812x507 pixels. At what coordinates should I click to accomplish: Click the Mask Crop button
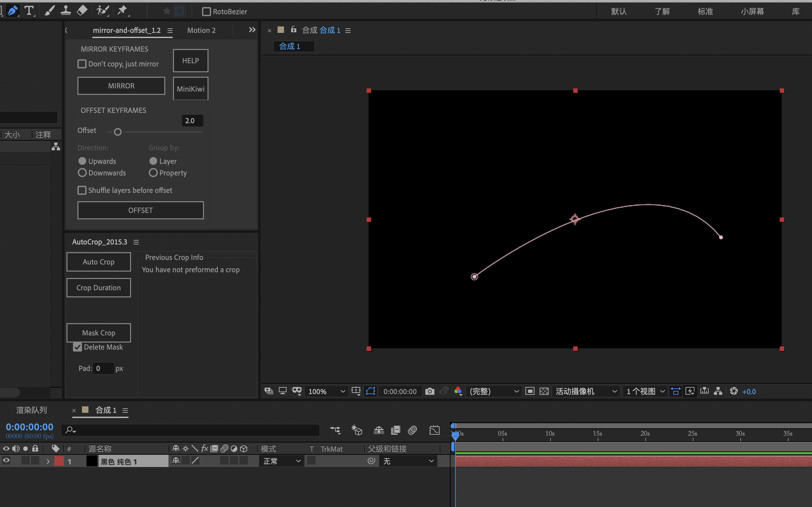pyautogui.click(x=99, y=333)
